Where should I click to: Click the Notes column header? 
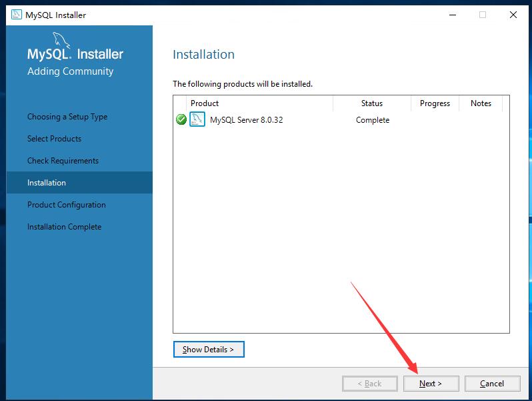pos(481,103)
